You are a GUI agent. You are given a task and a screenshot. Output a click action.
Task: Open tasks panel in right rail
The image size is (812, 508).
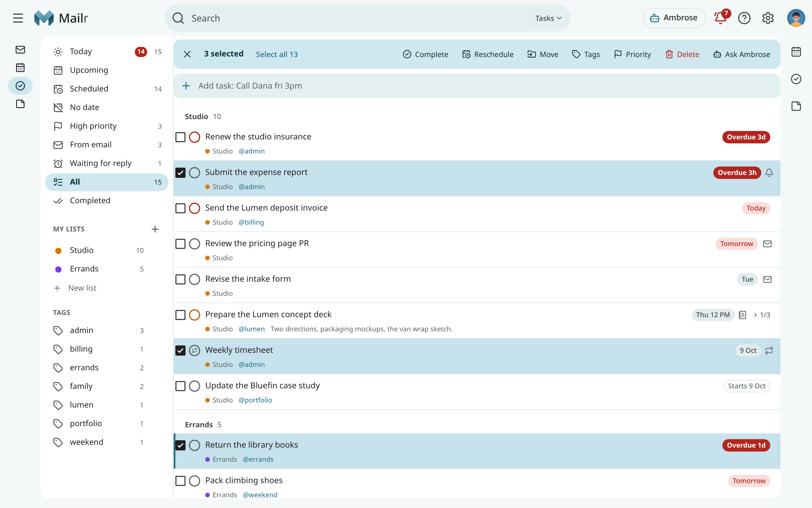point(796,79)
